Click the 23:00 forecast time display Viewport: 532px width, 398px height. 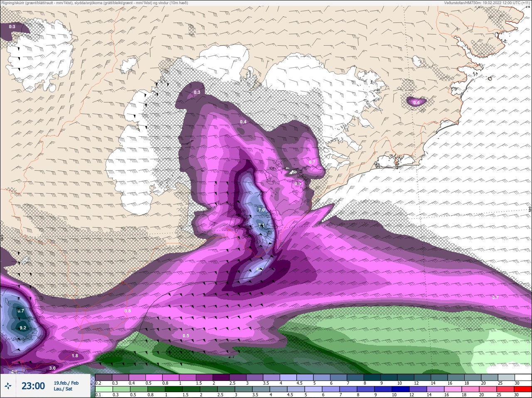33,386
